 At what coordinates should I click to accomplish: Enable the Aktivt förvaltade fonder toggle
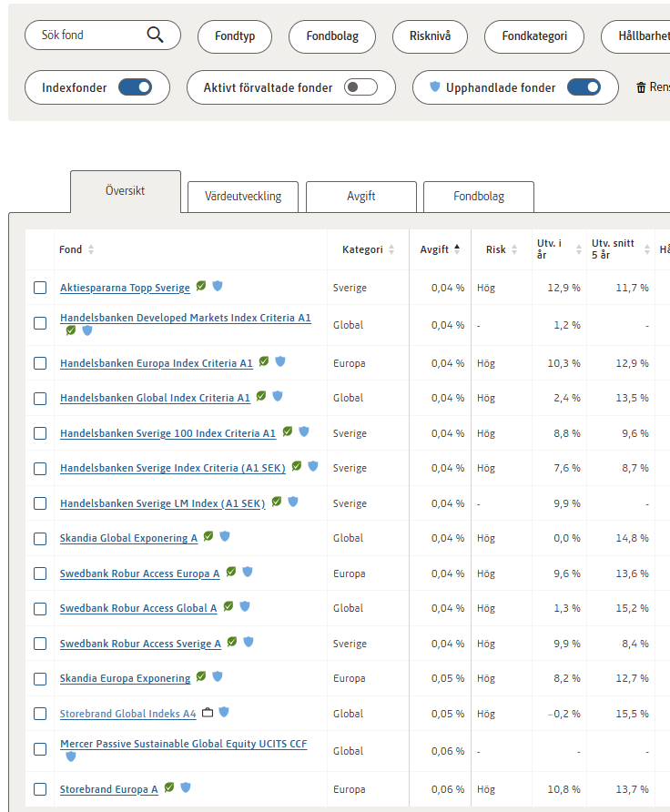[360, 88]
